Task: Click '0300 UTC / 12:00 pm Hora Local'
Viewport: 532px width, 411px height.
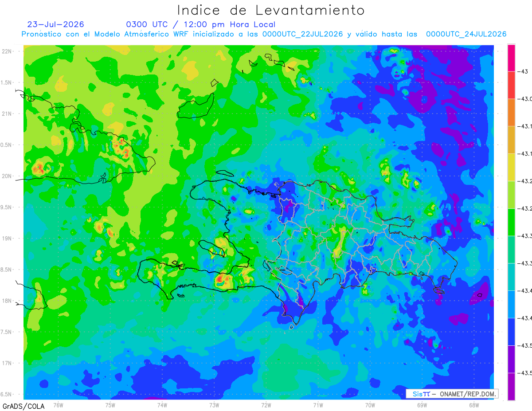Action: (201, 24)
